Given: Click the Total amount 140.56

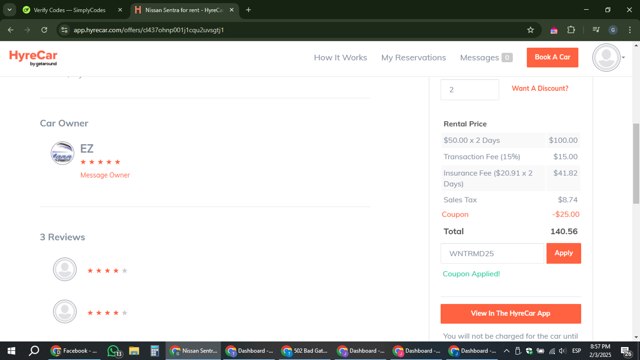Looking at the screenshot, I should (x=564, y=231).
